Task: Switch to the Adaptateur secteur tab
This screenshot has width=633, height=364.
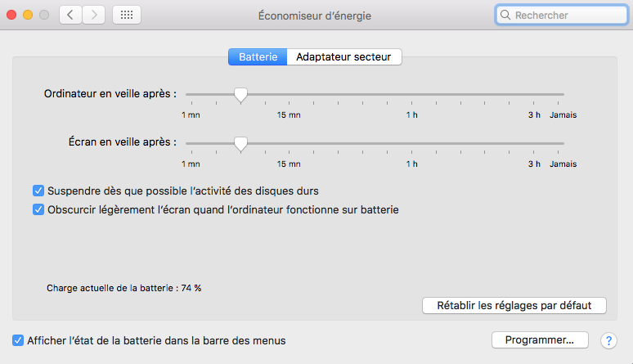Action: [344, 57]
